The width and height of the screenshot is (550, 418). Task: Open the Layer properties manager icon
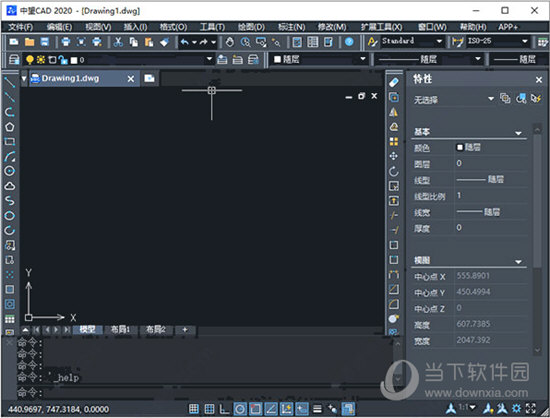14,60
